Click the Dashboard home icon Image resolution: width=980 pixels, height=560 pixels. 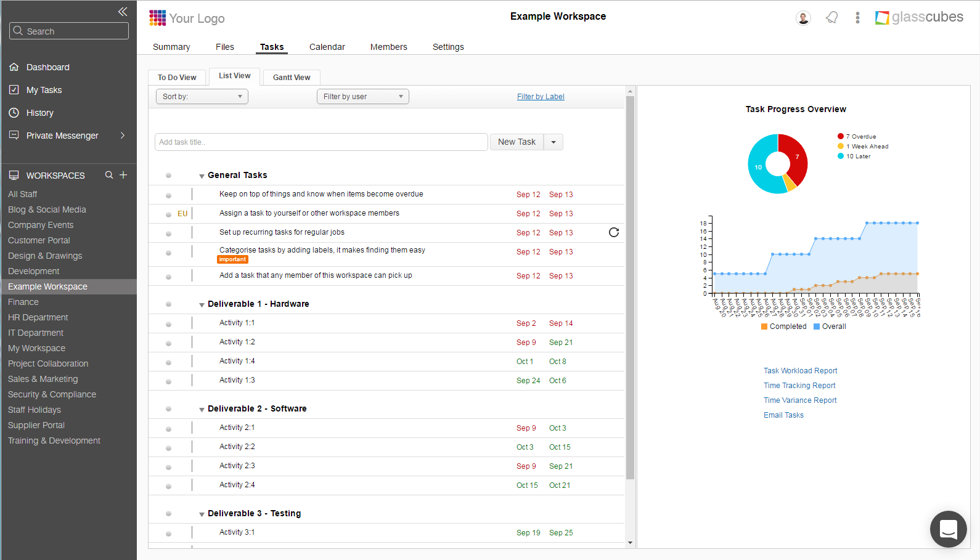pyautogui.click(x=14, y=67)
